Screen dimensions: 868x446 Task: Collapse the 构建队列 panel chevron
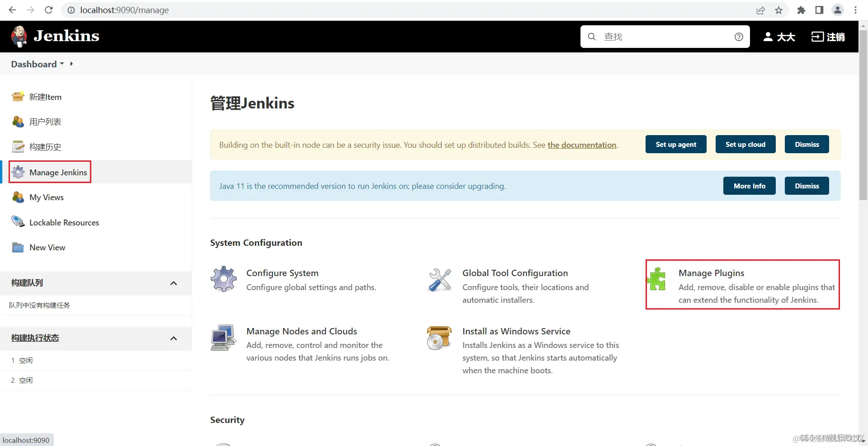point(174,283)
